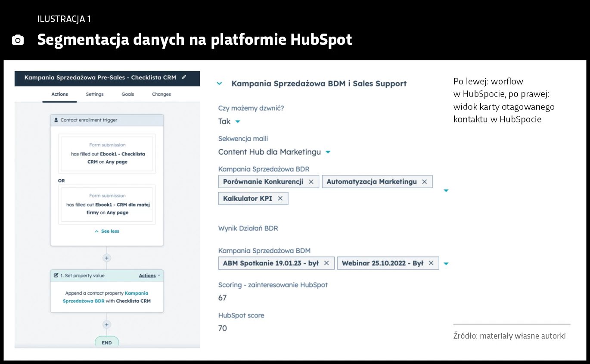Add an action with plus button above END
The height and width of the screenshot is (364, 590).
(x=107, y=325)
